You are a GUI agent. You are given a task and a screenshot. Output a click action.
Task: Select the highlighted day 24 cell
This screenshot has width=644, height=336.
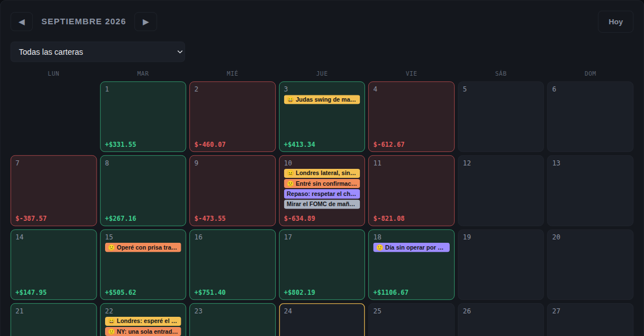tap(322, 320)
